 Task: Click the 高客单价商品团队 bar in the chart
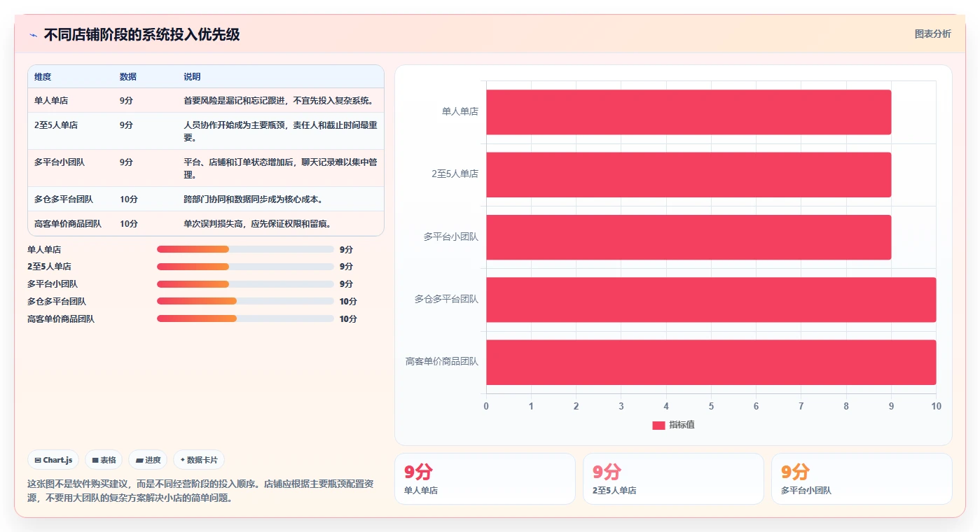click(711, 362)
